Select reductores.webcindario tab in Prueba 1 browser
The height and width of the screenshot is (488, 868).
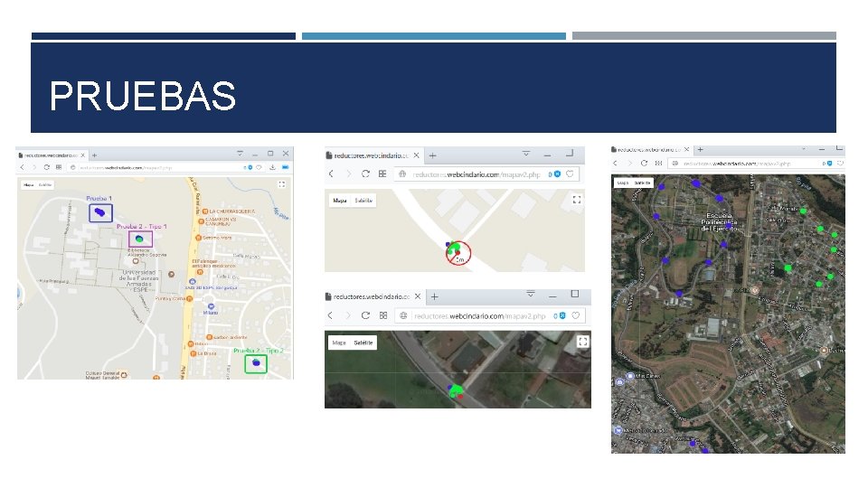coord(51,155)
